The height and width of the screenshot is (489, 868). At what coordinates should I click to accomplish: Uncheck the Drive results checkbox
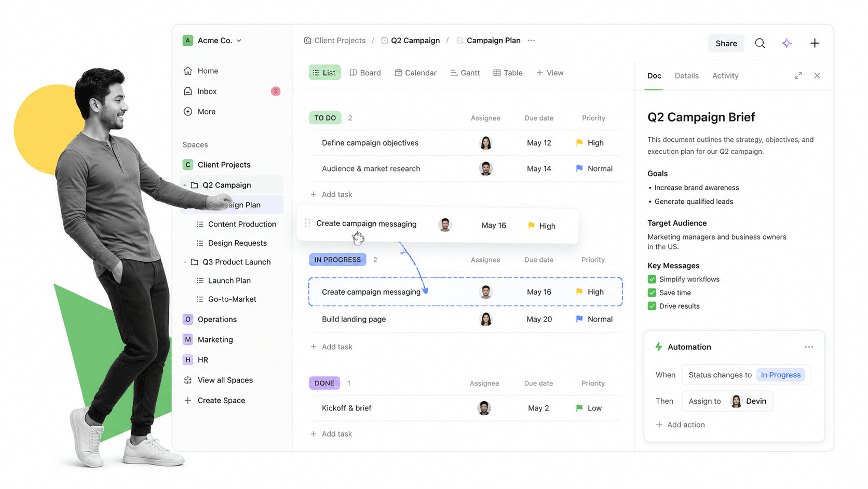pyautogui.click(x=652, y=306)
